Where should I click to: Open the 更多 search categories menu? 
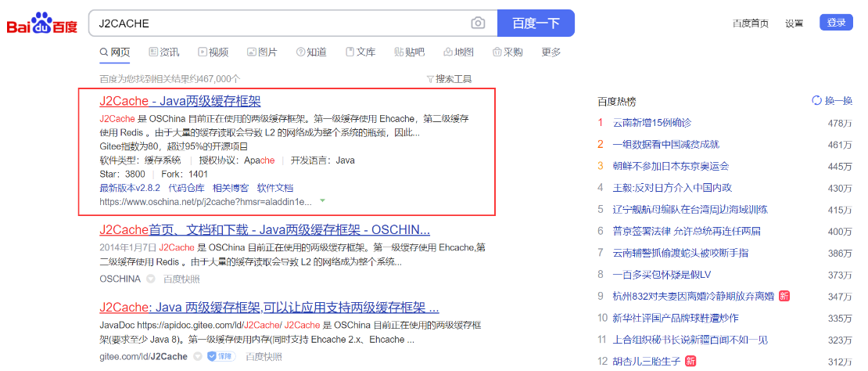coord(551,52)
